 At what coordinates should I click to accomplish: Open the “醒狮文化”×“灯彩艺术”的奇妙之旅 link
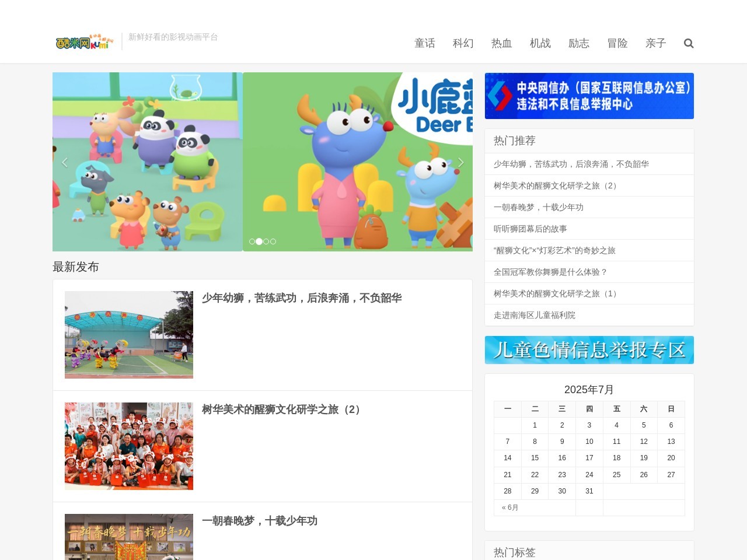554,251
